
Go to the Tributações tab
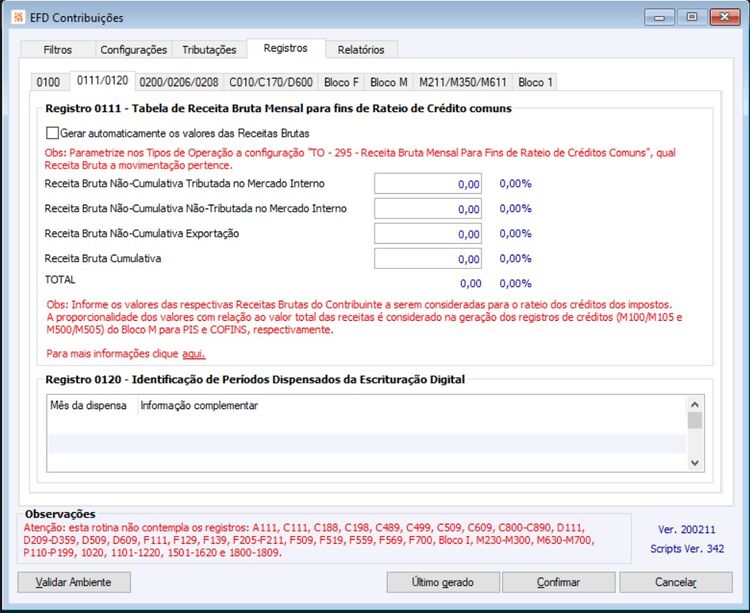pos(209,50)
